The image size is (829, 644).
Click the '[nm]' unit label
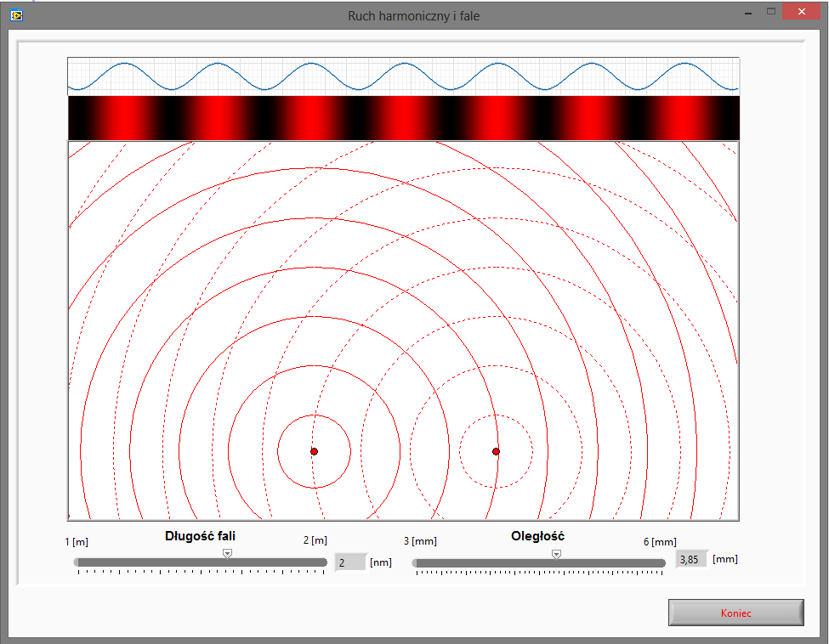(381, 562)
